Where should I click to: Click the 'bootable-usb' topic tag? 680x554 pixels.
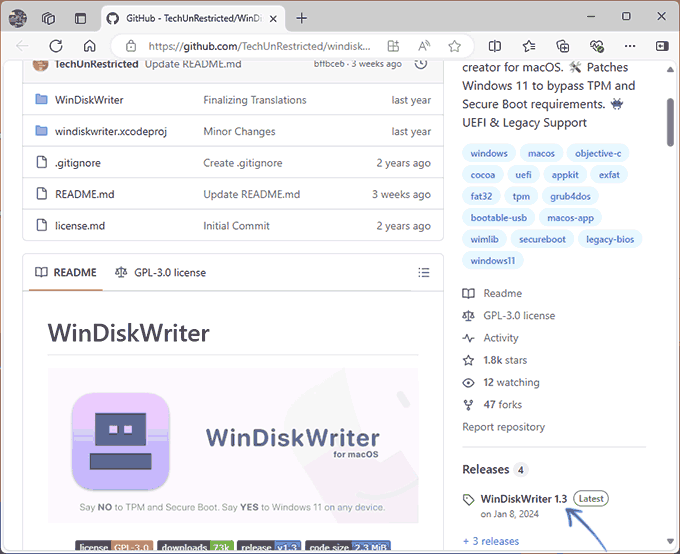pyautogui.click(x=499, y=217)
